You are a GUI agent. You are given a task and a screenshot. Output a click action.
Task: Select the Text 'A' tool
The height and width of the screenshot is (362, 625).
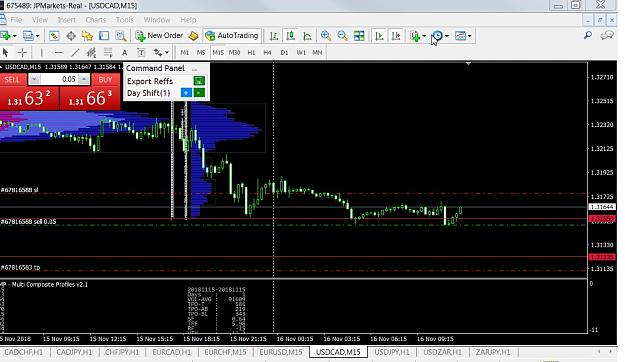click(x=124, y=52)
